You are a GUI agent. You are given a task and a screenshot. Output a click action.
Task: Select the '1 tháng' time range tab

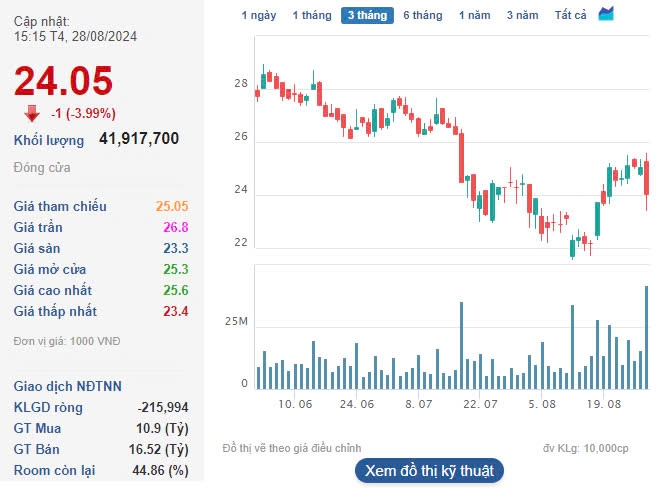pos(312,15)
